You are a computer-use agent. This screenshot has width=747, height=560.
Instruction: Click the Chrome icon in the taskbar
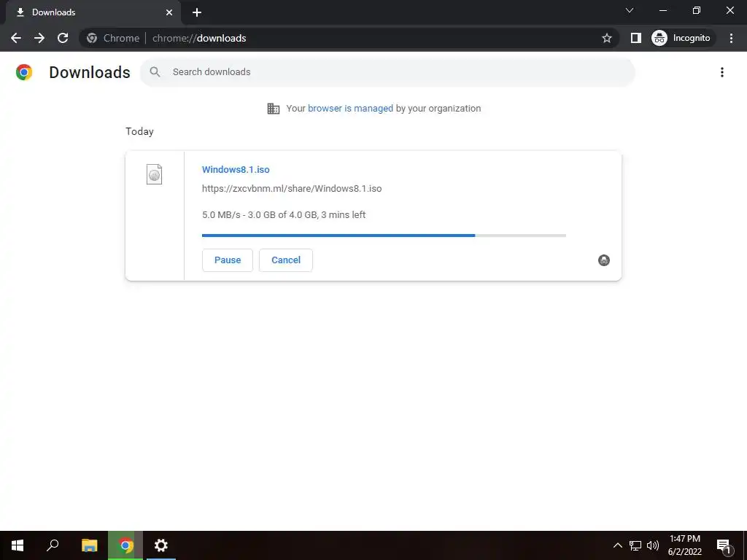[x=125, y=545]
